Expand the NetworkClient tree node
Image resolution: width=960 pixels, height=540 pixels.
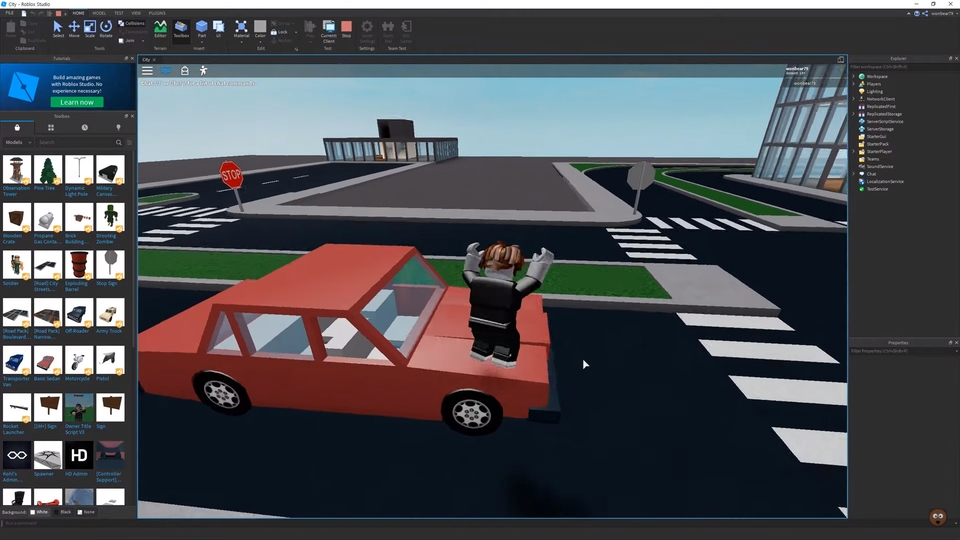[853, 99]
